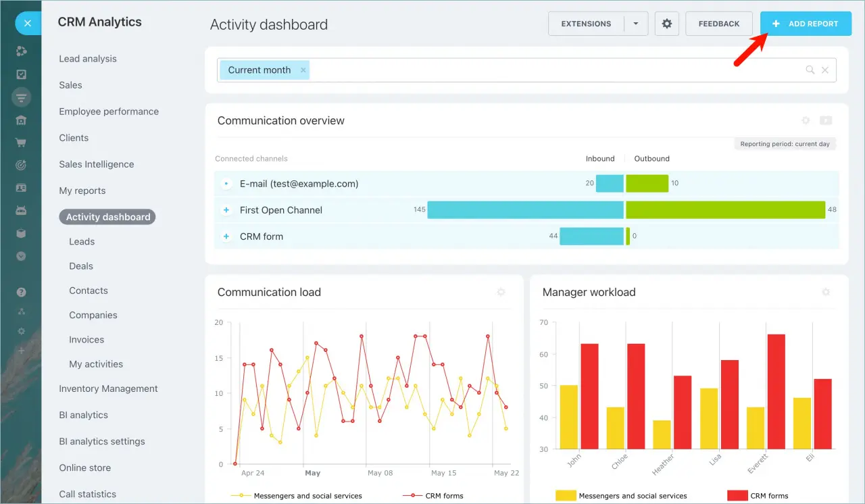Screen dimensions: 865x504
Task: Remove the Current month filter tag
Action: pos(303,70)
